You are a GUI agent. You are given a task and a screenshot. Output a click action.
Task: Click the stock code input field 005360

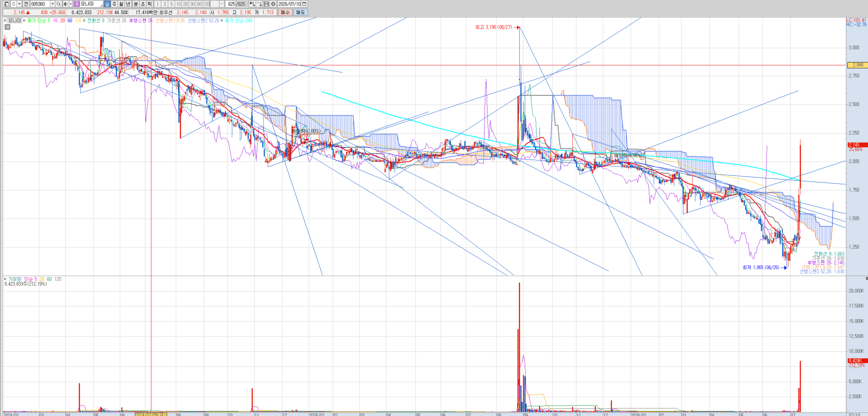(40, 4)
